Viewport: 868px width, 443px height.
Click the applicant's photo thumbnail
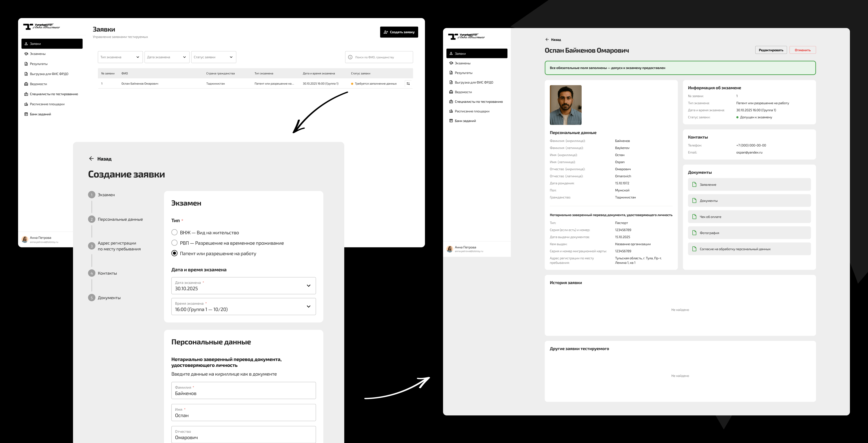565,105
